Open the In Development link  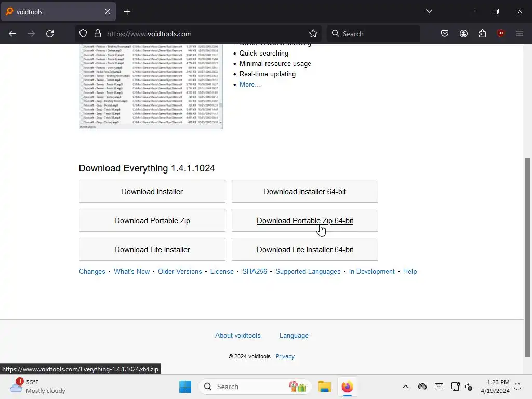click(371, 271)
